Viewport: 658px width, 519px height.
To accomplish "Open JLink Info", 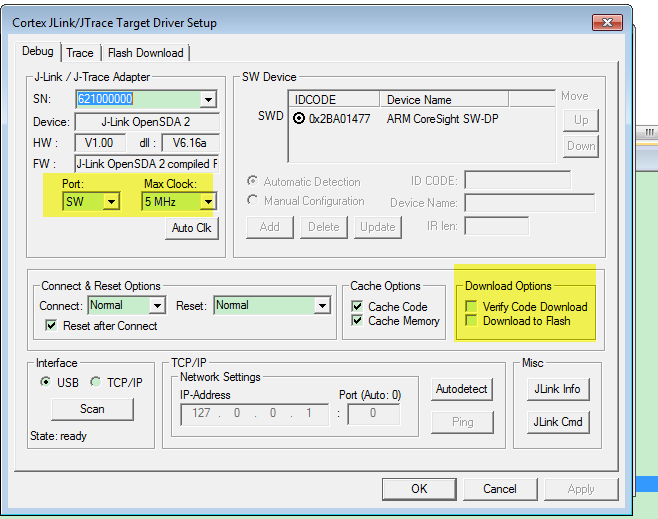I will 558,389.
